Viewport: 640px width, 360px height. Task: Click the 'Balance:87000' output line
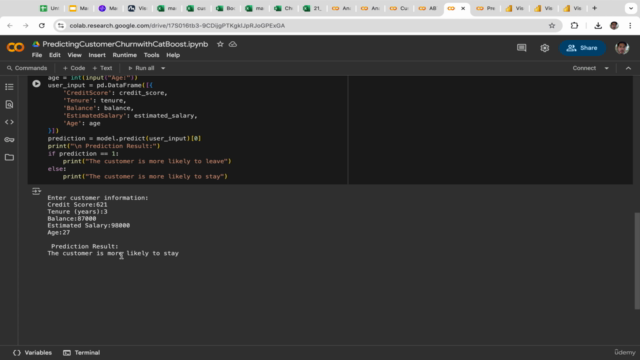72,219
